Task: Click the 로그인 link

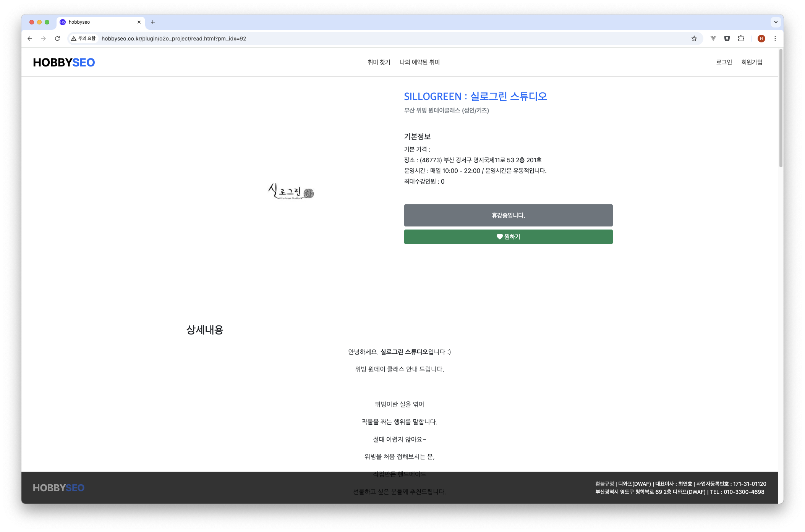Action: (x=724, y=62)
